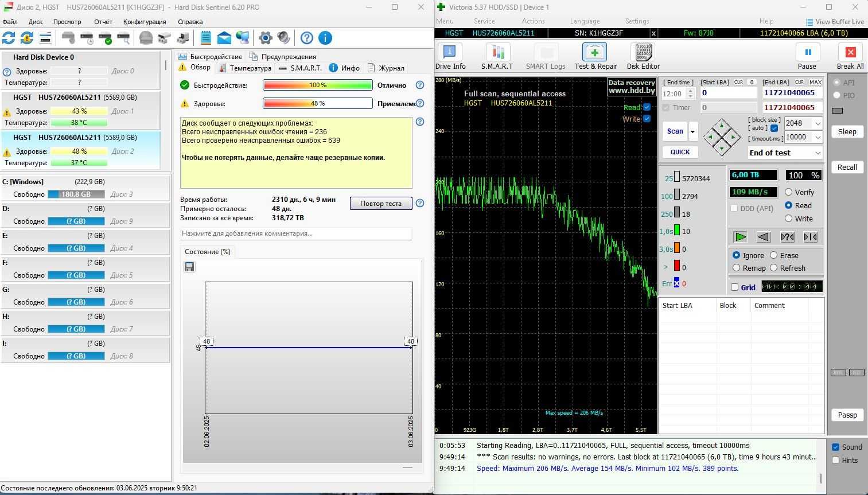Toggle the Write graph checkbox in Victoria

pos(647,119)
